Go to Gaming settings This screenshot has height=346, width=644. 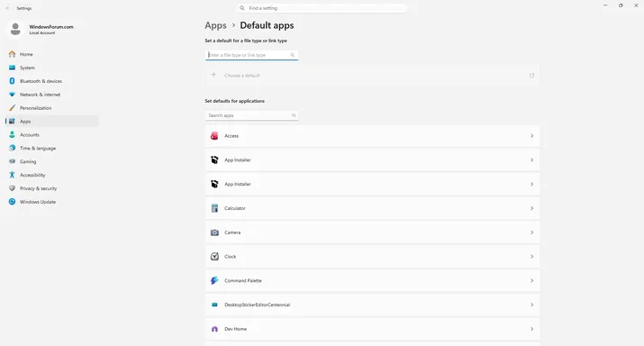pyautogui.click(x=52, y=161)
